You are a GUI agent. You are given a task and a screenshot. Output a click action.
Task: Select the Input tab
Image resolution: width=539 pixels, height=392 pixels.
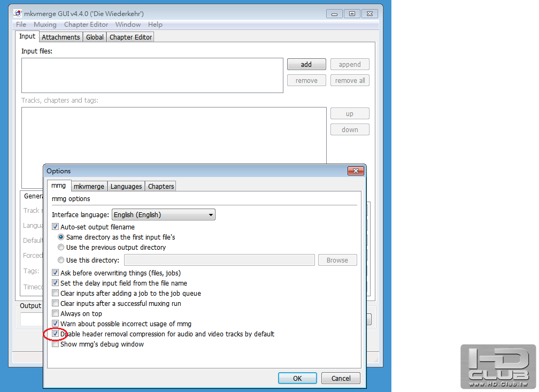click(27, 36)
